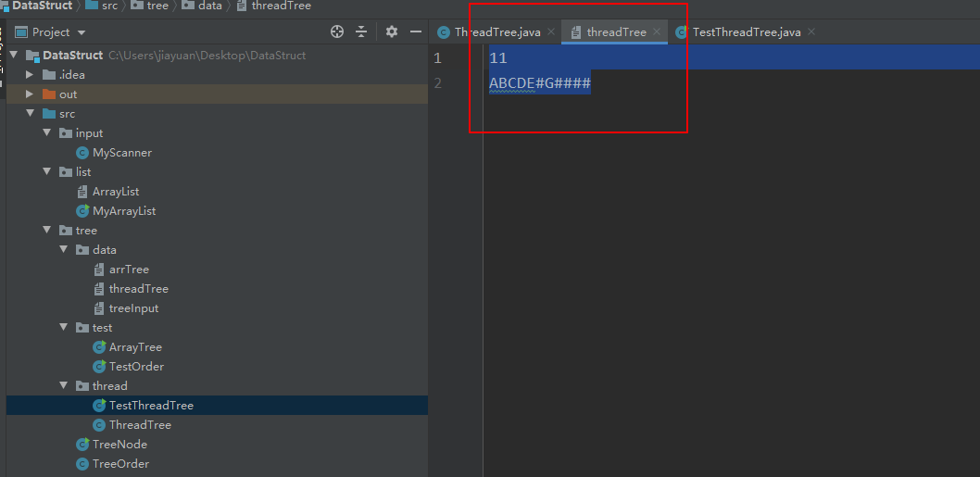Select ArrayTree class in tree
The height and width of the screenshot is (477, 980).
(x=135, y=346)
